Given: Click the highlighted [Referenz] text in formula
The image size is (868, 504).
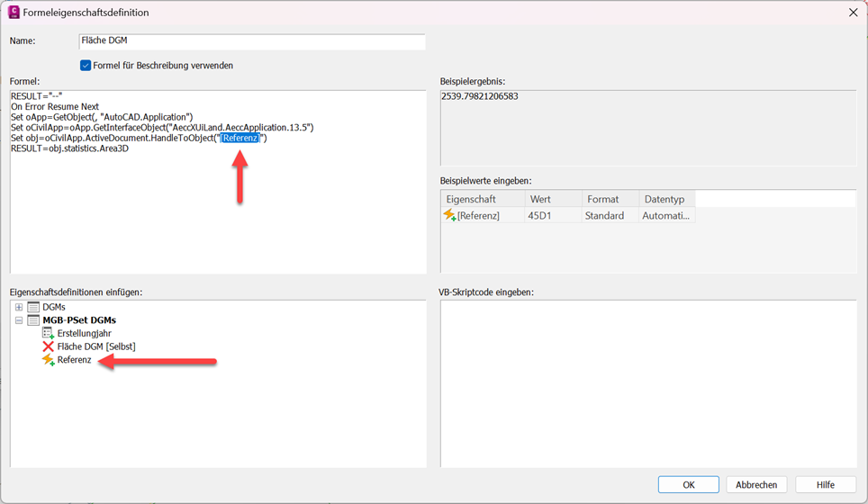Looking at the screenshot, I should click(240, 139).
